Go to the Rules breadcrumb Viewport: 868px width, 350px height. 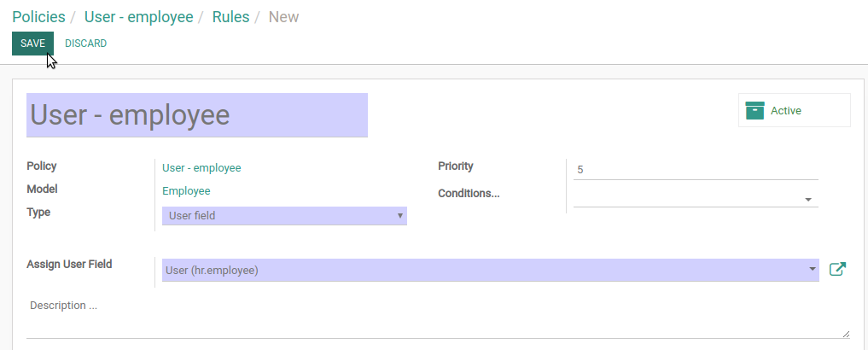pos(230,16)
